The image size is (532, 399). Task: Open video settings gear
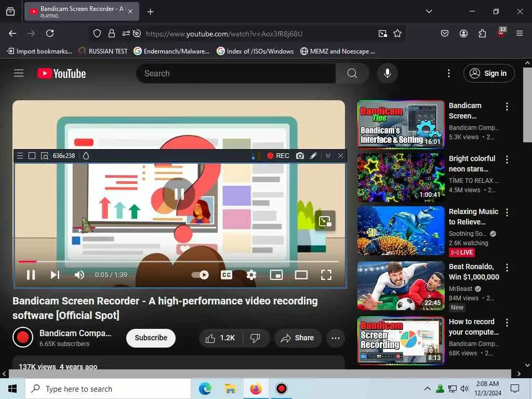tap(251, 275)
